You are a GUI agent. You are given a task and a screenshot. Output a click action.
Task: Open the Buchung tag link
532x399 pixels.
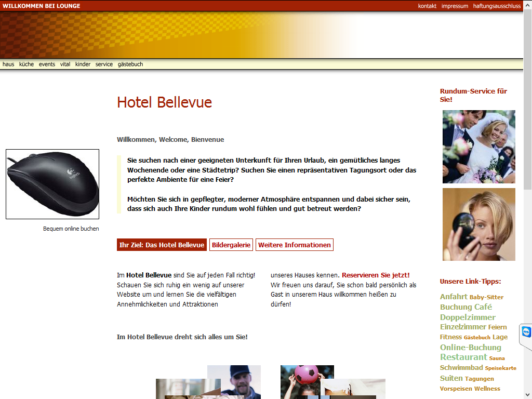(x=456, y=307)
